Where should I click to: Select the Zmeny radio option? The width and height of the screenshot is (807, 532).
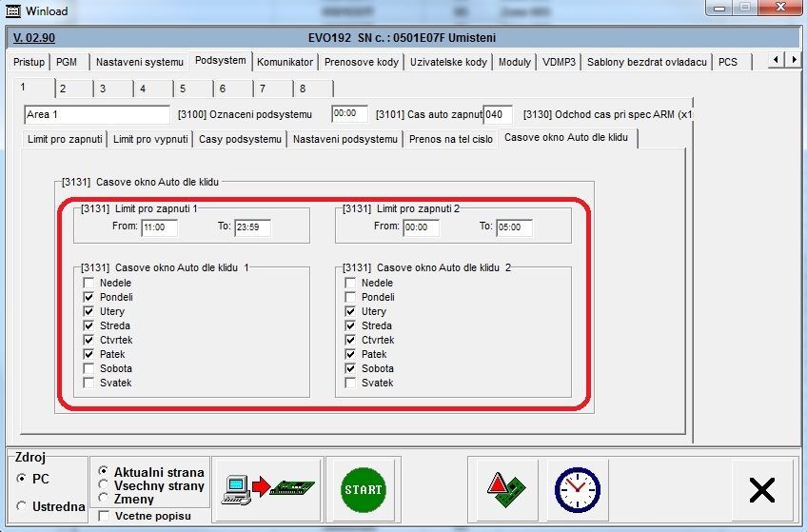point(104,499)
